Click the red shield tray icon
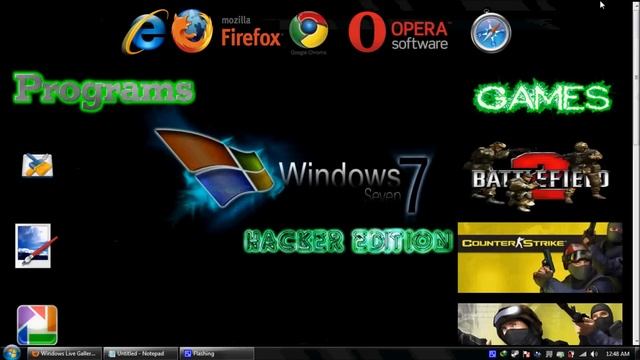Viewport: 640px width, 360px height. tap(571, 354)
